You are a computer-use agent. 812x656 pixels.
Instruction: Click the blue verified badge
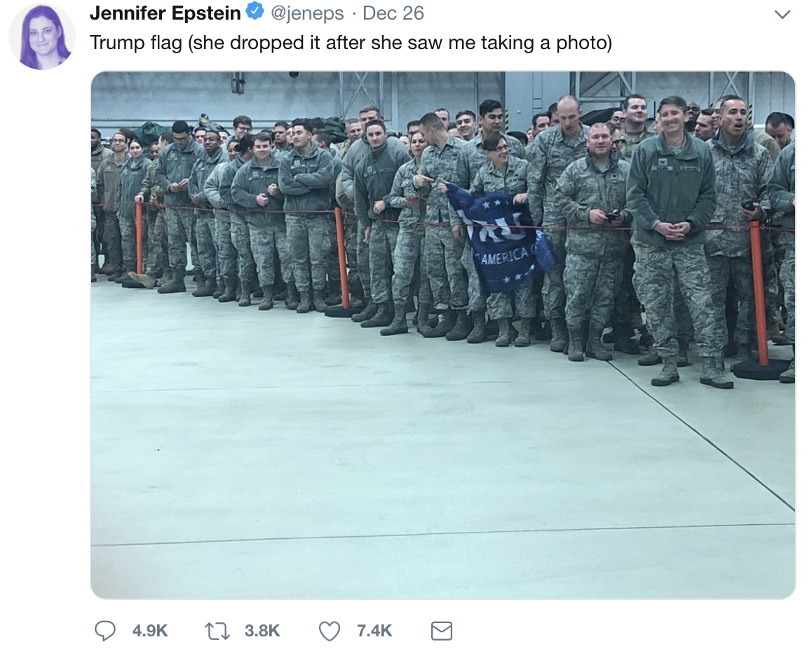click(255, 11)
